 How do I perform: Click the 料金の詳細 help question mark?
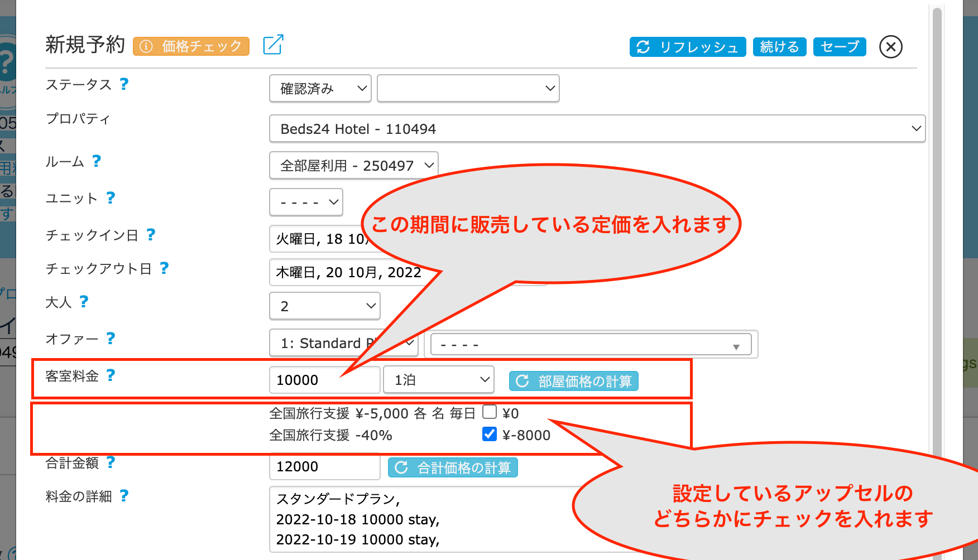tap(124, 496)
